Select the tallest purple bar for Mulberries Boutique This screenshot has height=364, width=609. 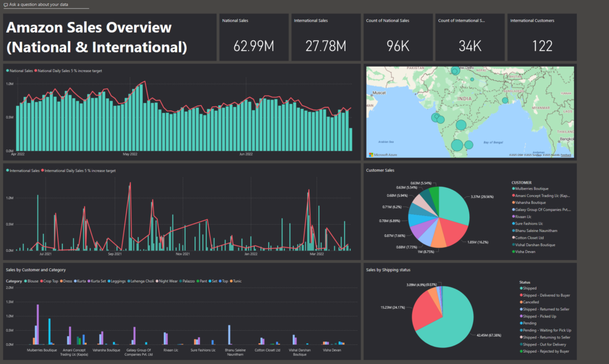click(x=37, y=324)
